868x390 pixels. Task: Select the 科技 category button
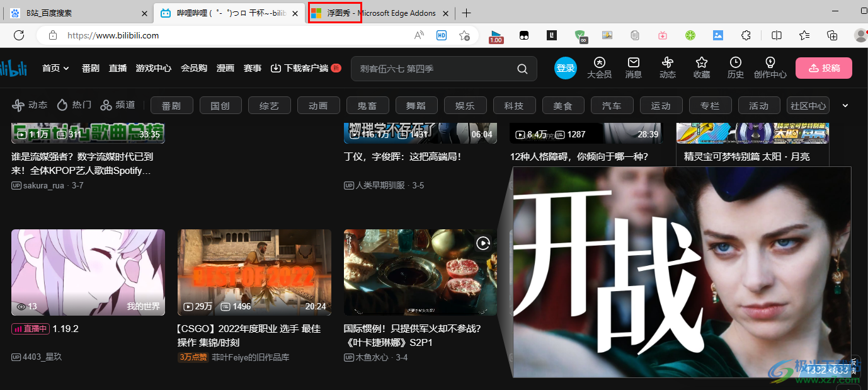(515, 106)
